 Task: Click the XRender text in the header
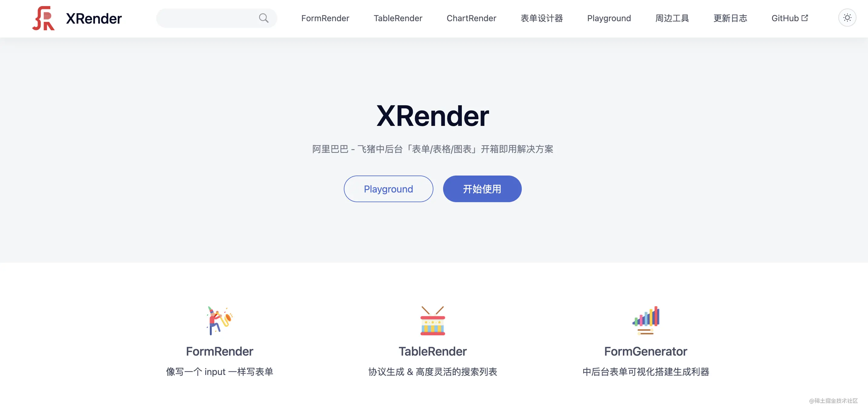pos(94,18)
